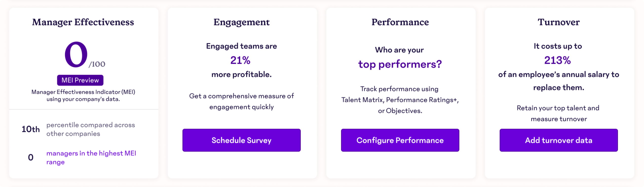Click the Manager Effectiveness Indicator description text

tap(83, 96)
